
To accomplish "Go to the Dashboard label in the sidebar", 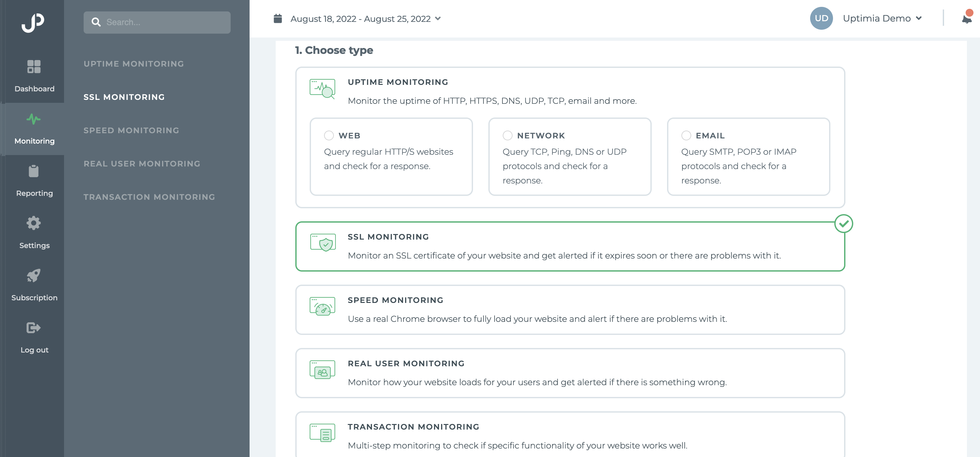I will click(34, 88).
